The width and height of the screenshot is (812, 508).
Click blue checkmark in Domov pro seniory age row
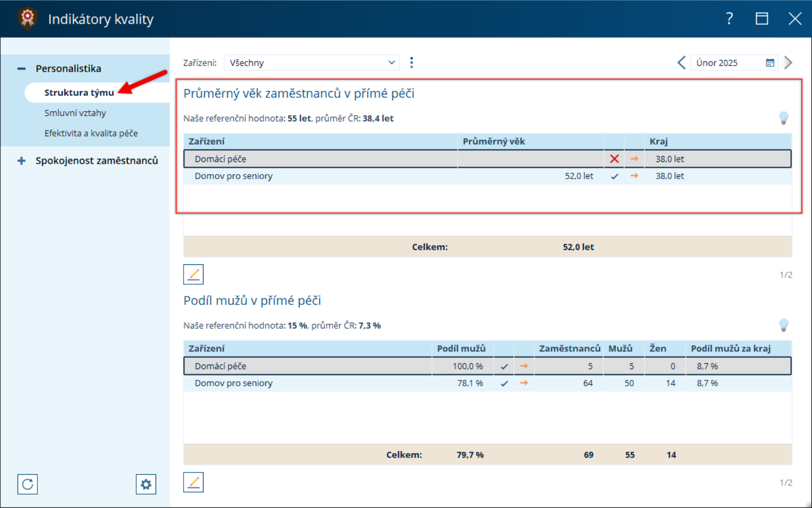pos(614,176)
